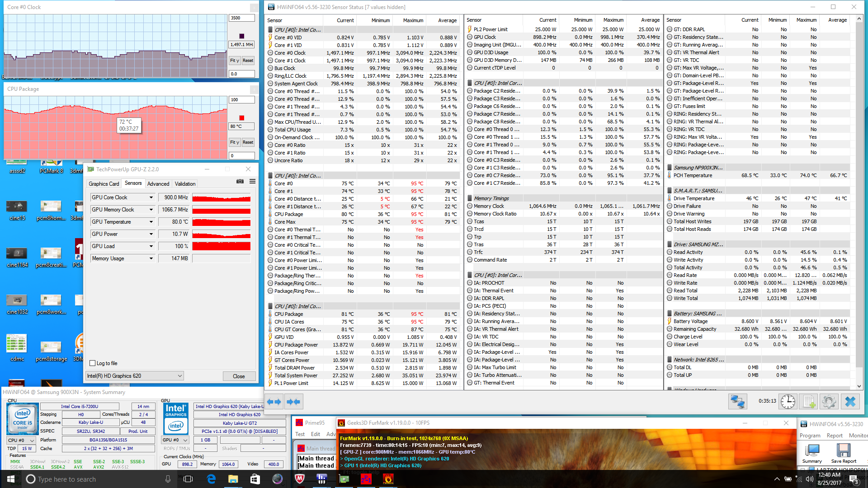
Task: Select Total System Power sensor row
Action: 363,376
